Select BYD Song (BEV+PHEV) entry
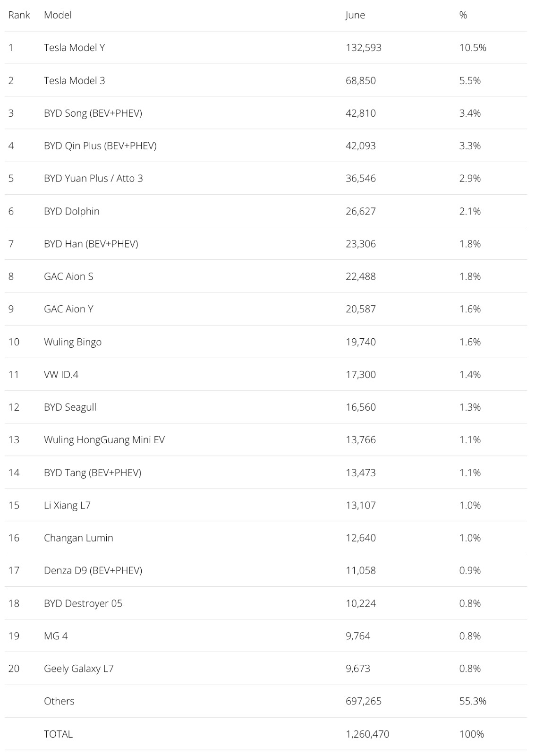Viewport: 535px width, 756px height. pyautogui.click(x=93, y=113)
